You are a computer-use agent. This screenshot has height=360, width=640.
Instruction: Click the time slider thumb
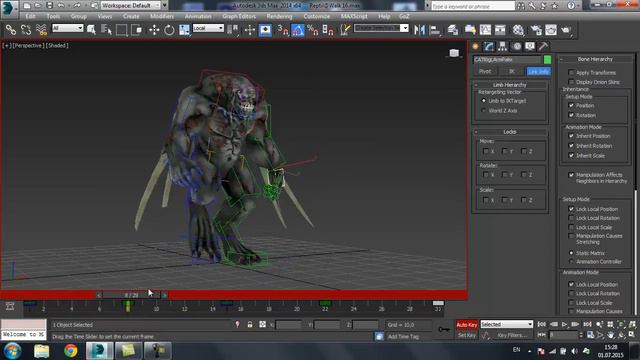click(131, 295)
